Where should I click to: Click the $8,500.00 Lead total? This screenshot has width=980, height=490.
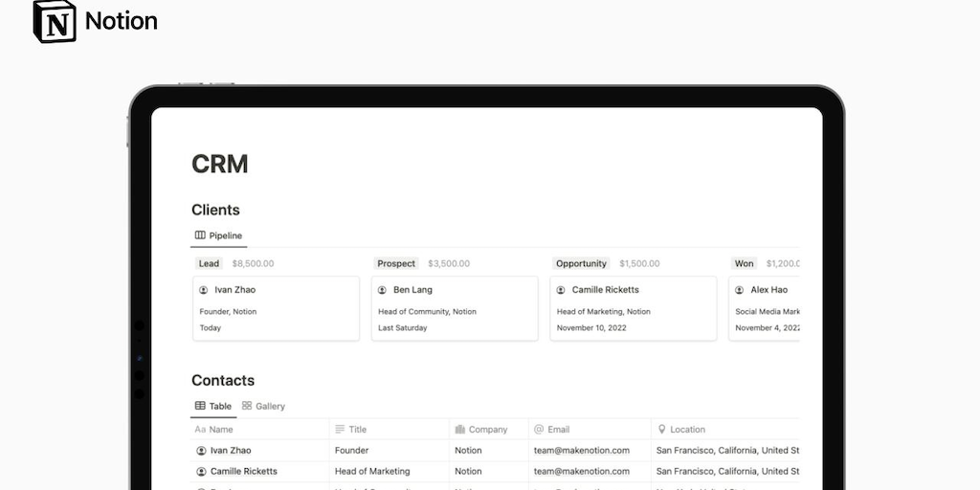(253, 264)
